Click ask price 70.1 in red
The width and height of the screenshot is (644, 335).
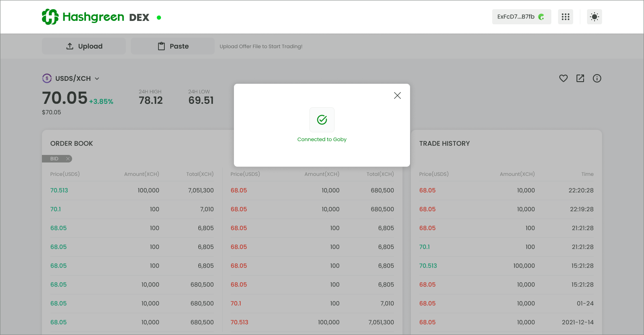(236, 303)
